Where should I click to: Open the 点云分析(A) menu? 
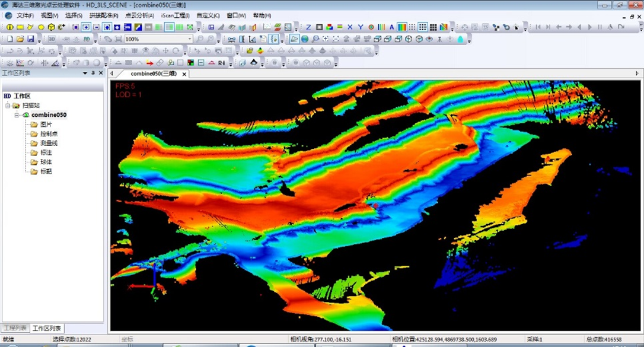click(139, 15)
